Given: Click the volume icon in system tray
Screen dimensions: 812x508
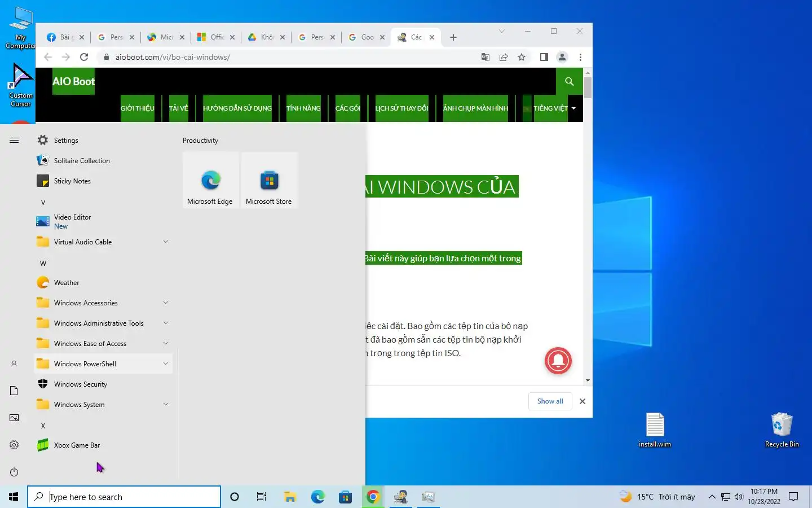Looking at the screenshot, I should [739, 497].
